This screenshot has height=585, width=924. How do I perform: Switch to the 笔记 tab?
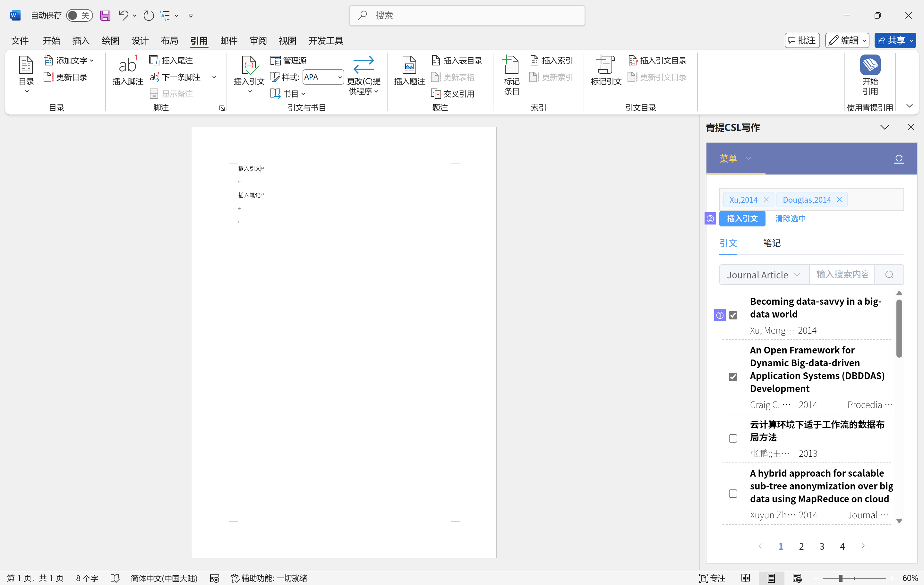tap(771, 243)
